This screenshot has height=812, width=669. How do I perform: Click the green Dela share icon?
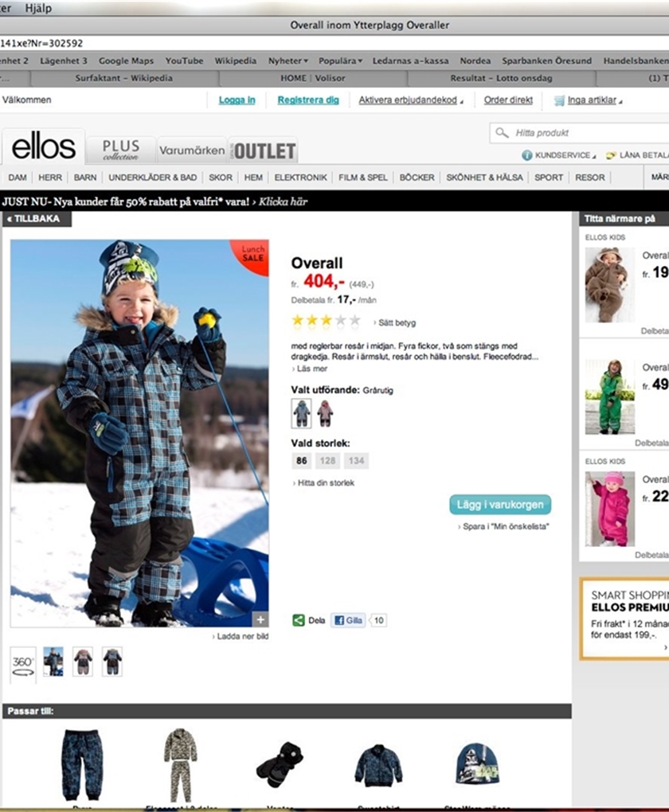(x=299, y=620)
